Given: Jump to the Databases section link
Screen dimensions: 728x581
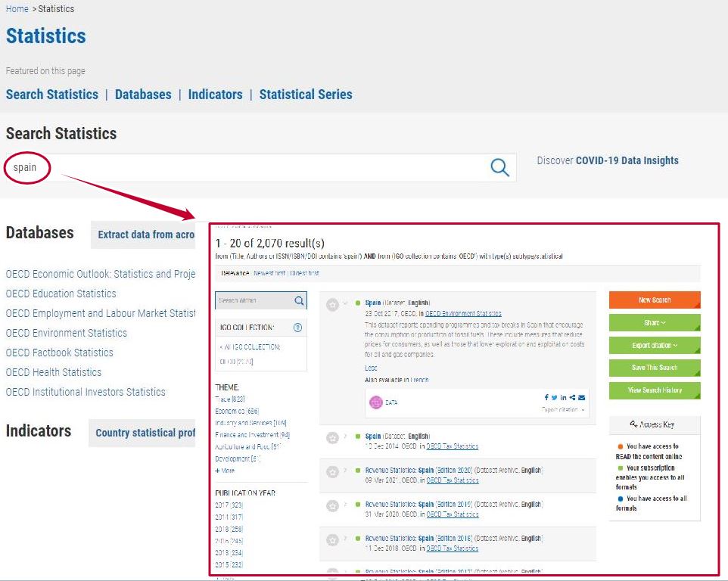Looking at the screenshot, I should 143,95.
